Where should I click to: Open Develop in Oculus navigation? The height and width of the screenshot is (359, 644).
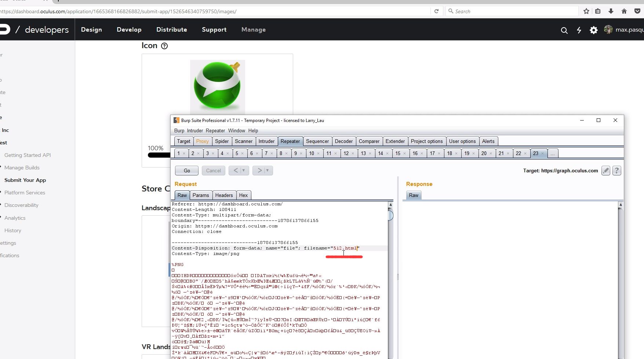129,30
